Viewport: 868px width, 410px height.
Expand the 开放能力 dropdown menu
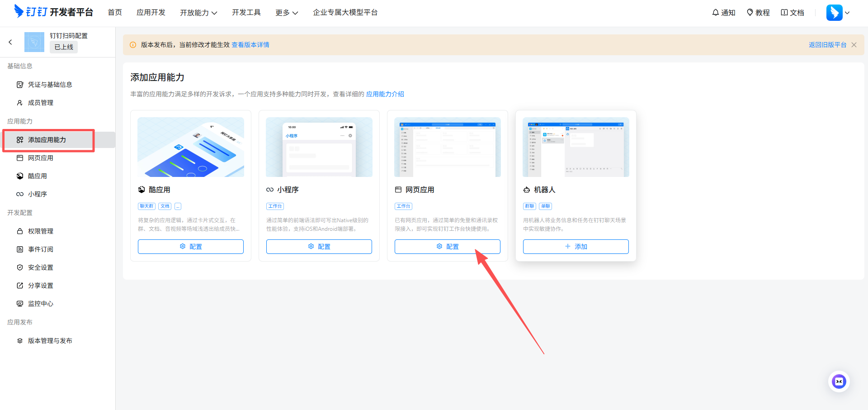pos(198,13)
